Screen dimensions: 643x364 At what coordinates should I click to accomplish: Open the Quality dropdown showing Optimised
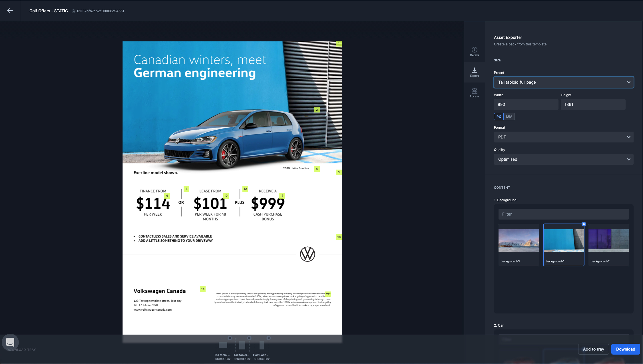[x=563, y=159]
